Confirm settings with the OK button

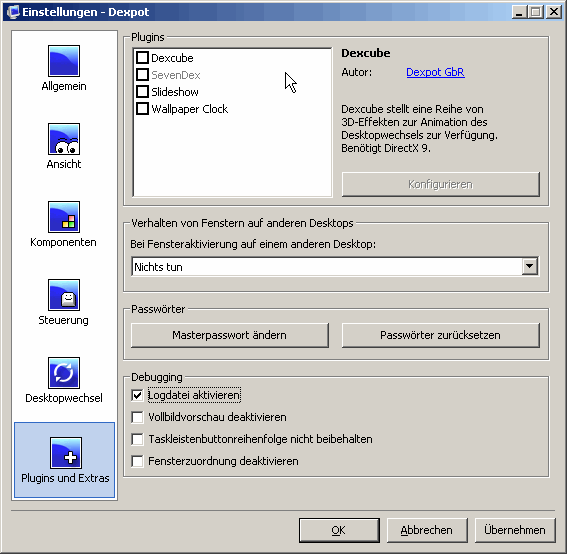click(339, 530)
